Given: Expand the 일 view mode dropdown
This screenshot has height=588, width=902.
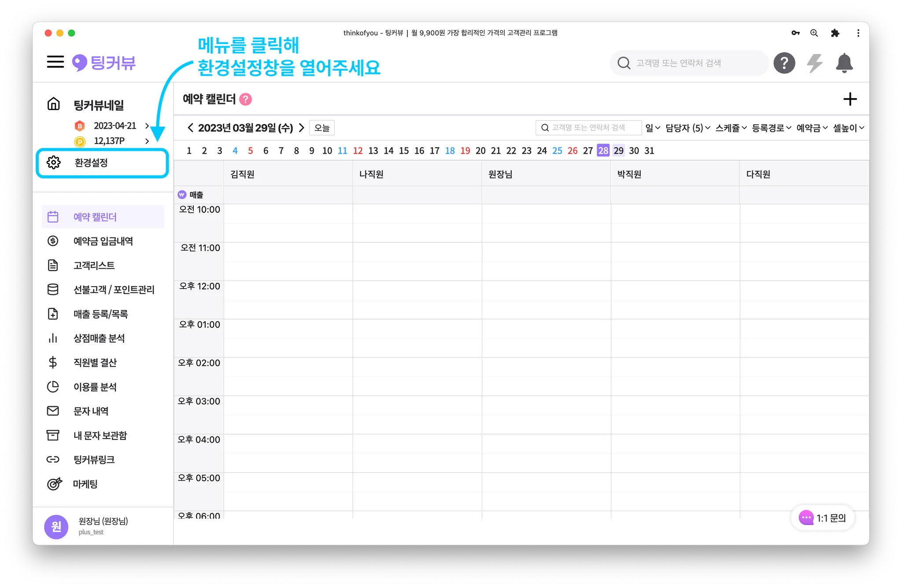Looking at the screenshot, I should pyautogui.click(x=652, y=128).
